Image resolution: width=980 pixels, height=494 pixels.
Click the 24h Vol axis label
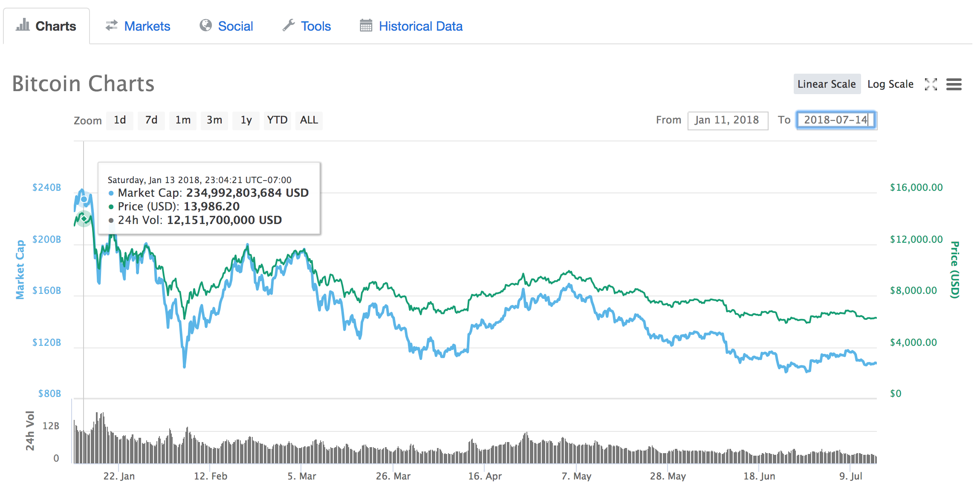pyautogui.click(x=29, y=431)
